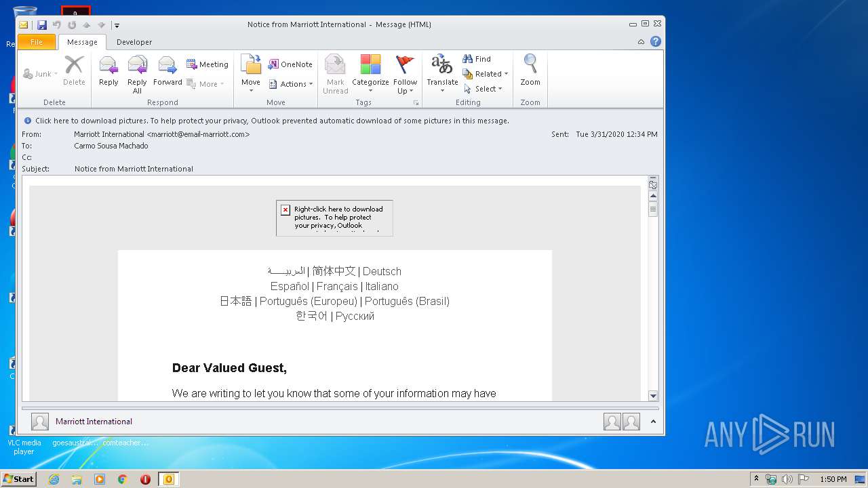Mark the message as Unread

tap(336, 74)
